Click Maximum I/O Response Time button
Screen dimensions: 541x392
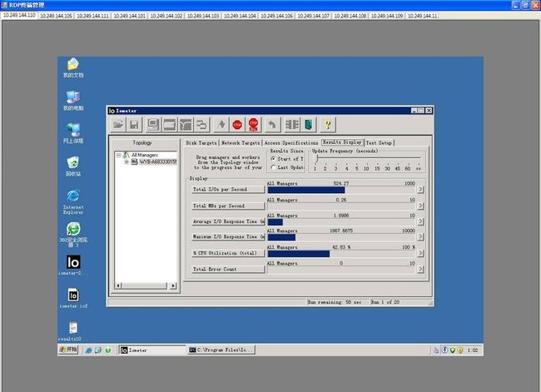point(228,236)
